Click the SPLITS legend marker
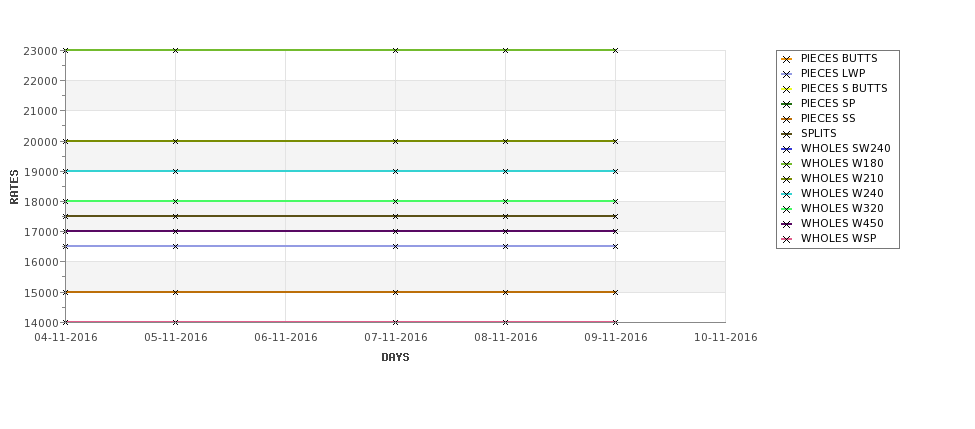 [x=787, y=134]
